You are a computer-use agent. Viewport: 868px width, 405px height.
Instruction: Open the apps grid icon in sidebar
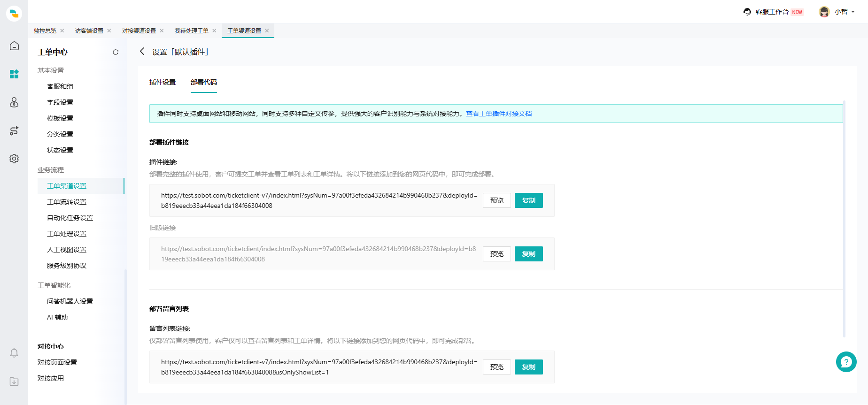pyautogui.click(x=14, y=74)
